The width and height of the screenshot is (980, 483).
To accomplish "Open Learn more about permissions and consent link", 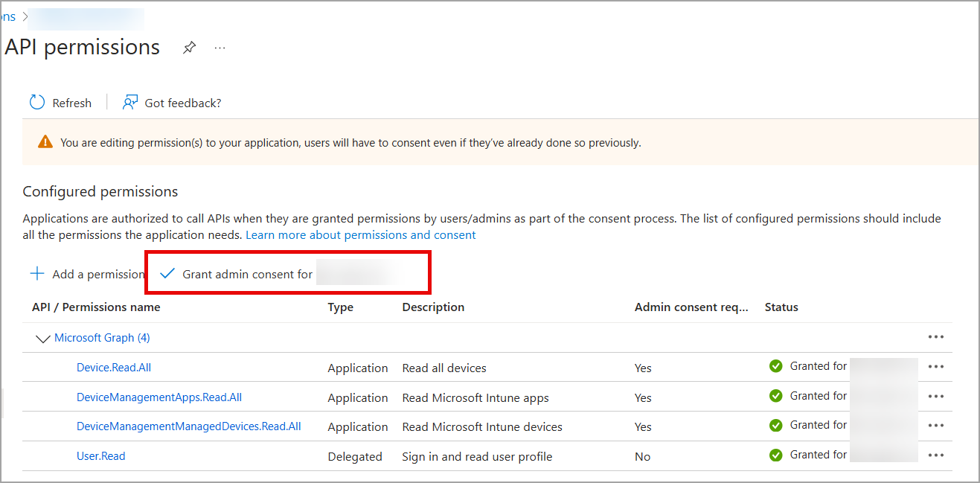I will tap(360, 234).
